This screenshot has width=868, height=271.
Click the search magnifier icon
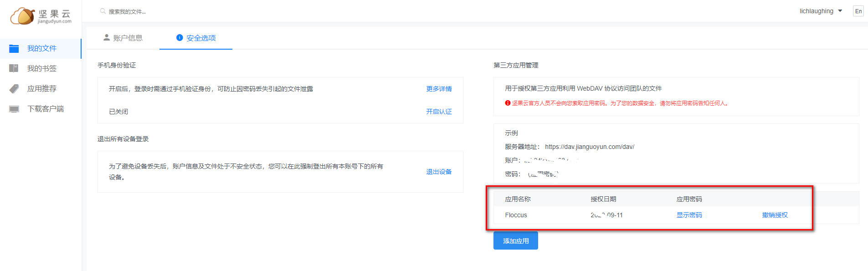coord(103,11)
